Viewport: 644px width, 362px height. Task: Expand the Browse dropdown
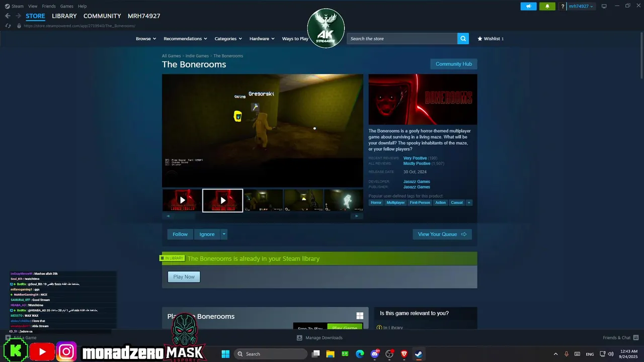pyautogui.click(x=146, y=39)
